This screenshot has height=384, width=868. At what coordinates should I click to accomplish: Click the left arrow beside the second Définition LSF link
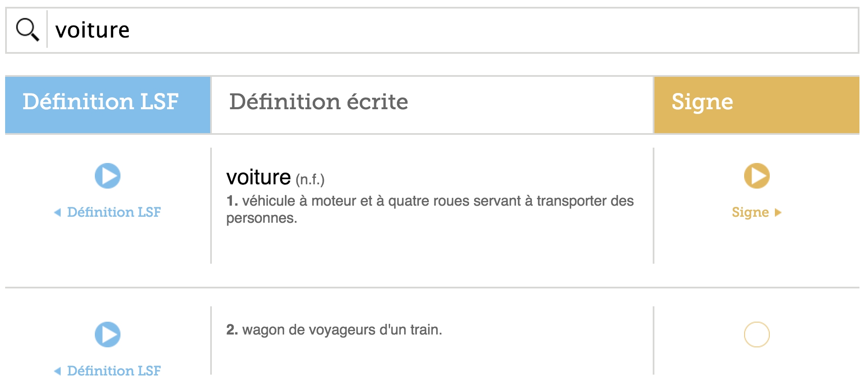58,371
